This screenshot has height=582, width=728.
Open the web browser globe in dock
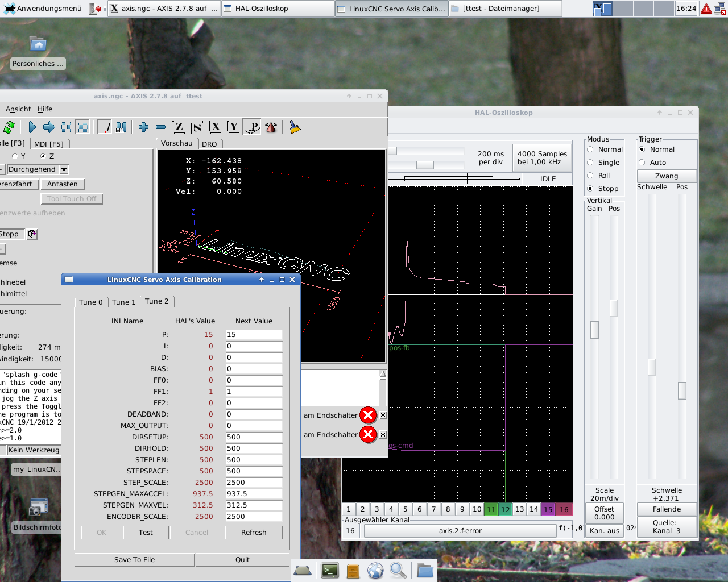pyautogui.click(x=375, y=570)
